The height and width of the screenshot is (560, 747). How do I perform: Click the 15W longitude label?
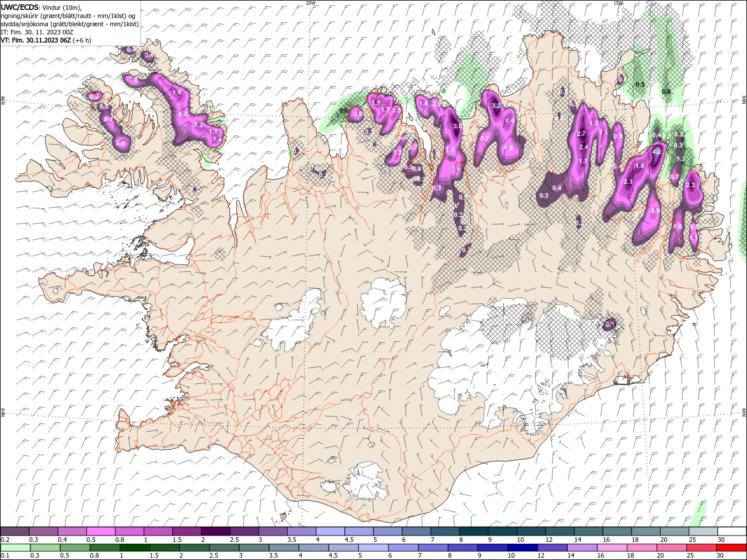click(618, 2)
